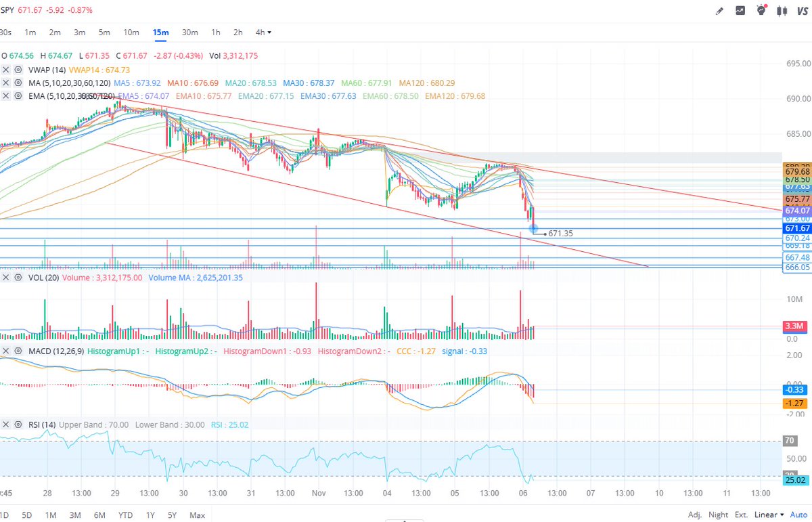Click the Night mode option
The image size is (812, 522).
[717, 515]
